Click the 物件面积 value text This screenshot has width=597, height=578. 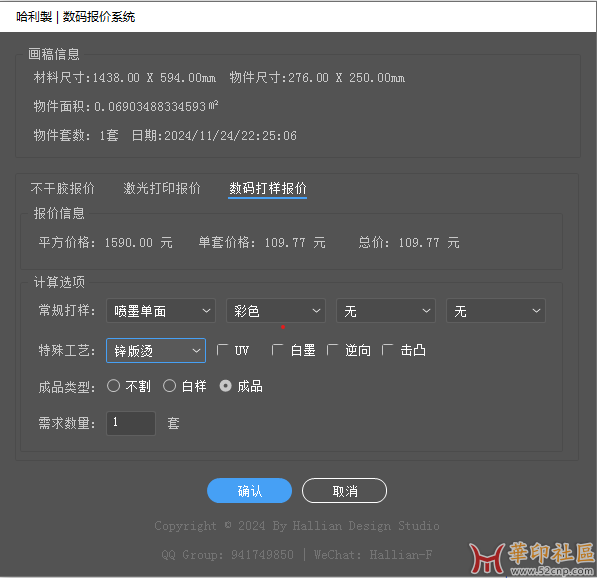126,106
